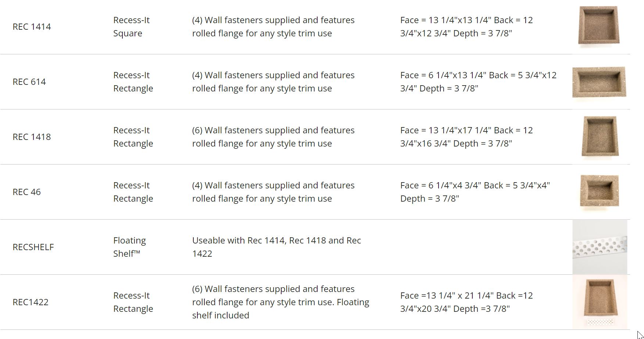
Task: Click the RECSHELF product code
Action: pyautogui.click(x=33, y=247)
